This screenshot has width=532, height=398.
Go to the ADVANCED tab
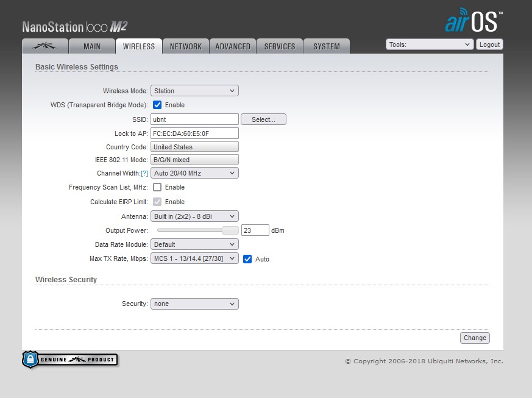tap(233, 46)
